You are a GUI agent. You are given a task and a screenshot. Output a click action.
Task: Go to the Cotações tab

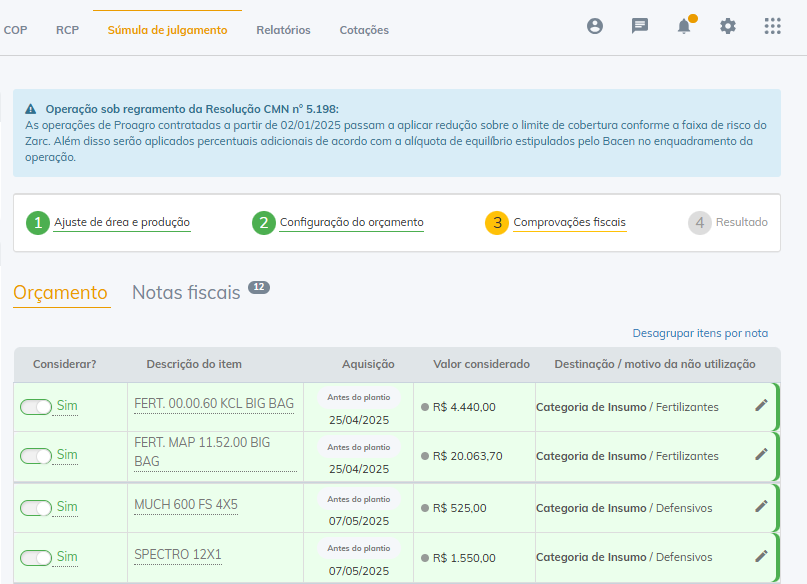(364, 30)
